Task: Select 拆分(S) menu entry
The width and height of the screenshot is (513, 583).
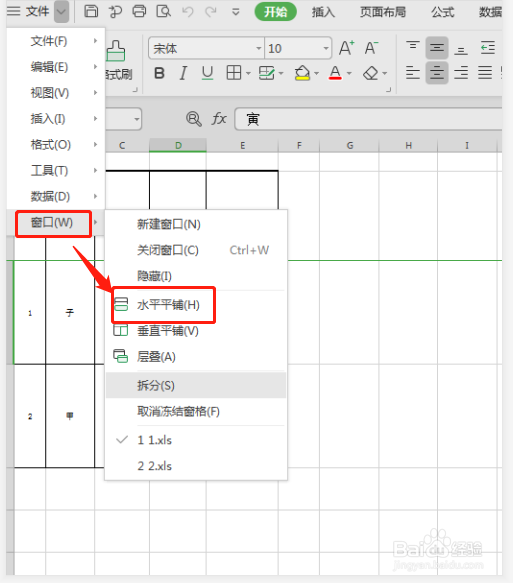Action: pyautogui.click(x=196, y=386)
